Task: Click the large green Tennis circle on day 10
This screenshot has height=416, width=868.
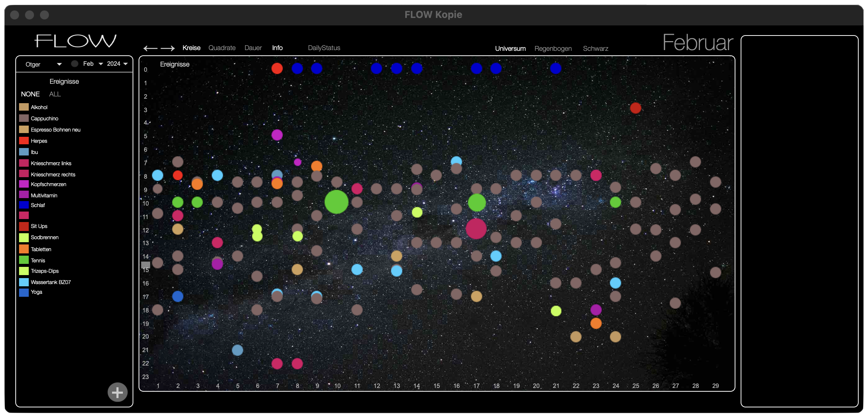Action: 336,202
